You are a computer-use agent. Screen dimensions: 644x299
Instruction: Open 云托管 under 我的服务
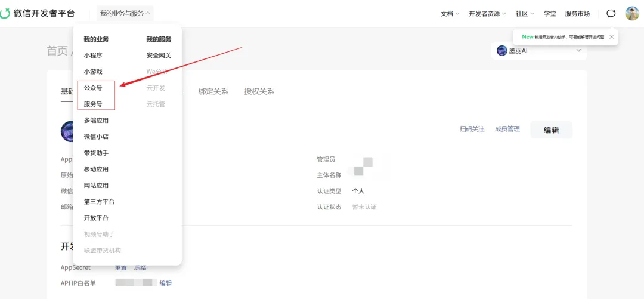(x=156, y=104)
